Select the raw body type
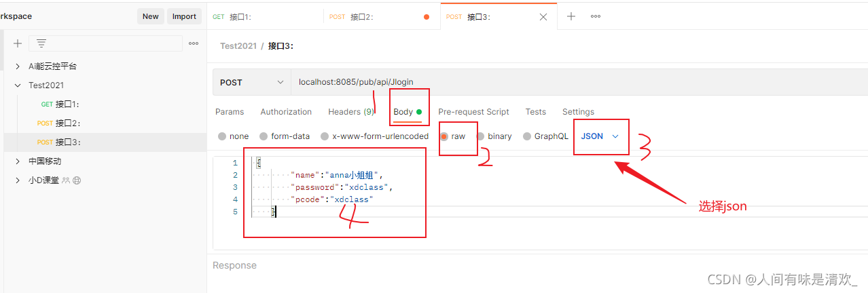868x293 pixels. tap(452, 136)
